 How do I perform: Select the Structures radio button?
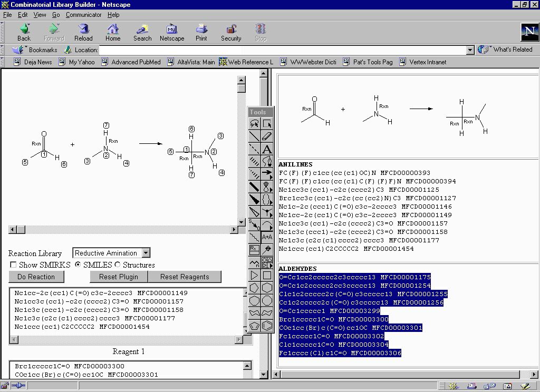[x=118, y=264]
